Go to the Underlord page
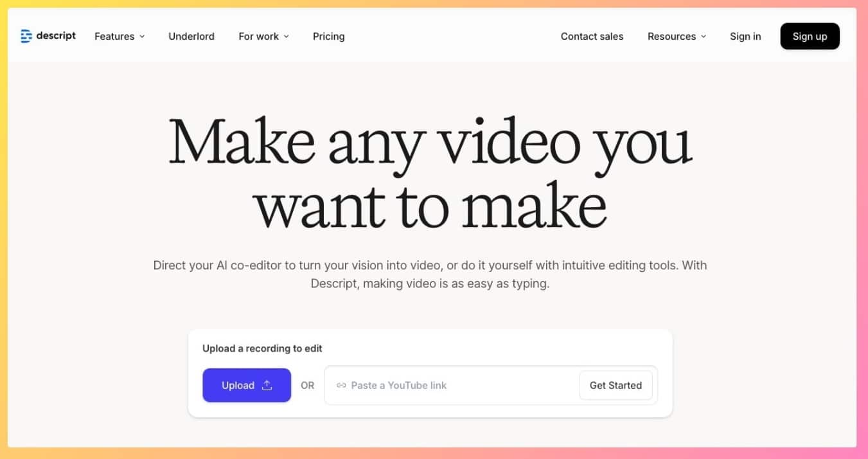The width and height of the screenshot is (868, 459). click(x=191, y=37)
